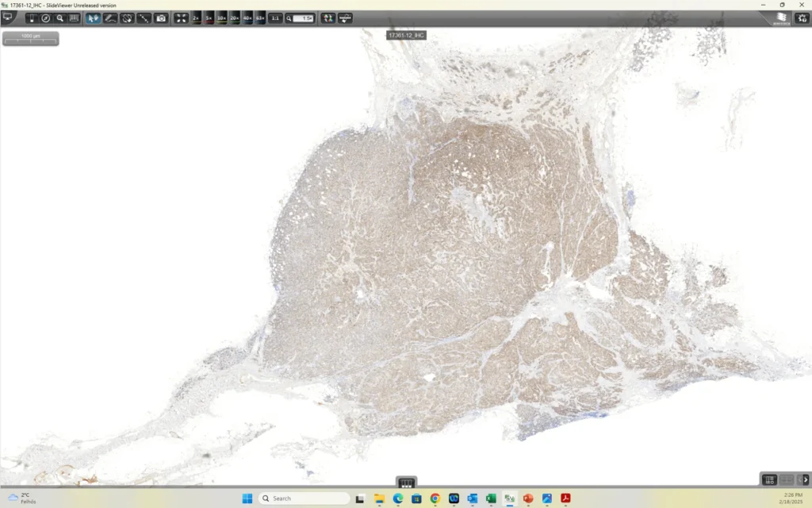Select the pointer pan tool
The height and width of the screenshot is (508, 812).
point(93,18)
